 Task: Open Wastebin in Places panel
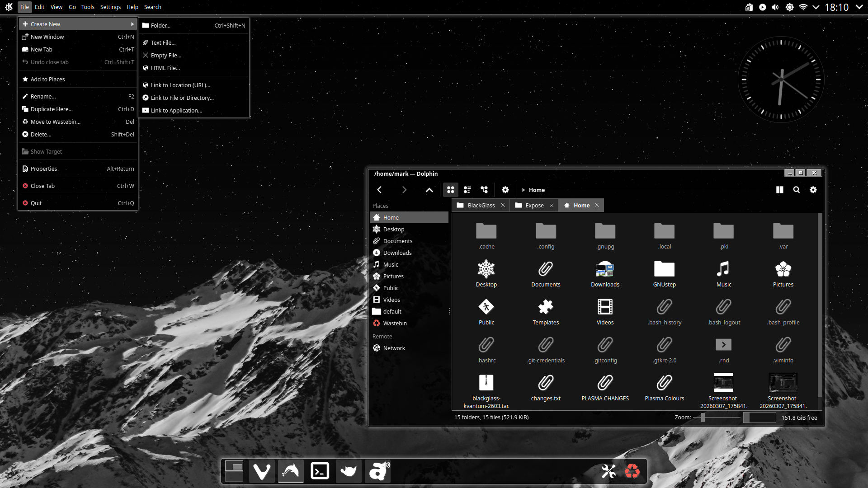coord(409,323)
